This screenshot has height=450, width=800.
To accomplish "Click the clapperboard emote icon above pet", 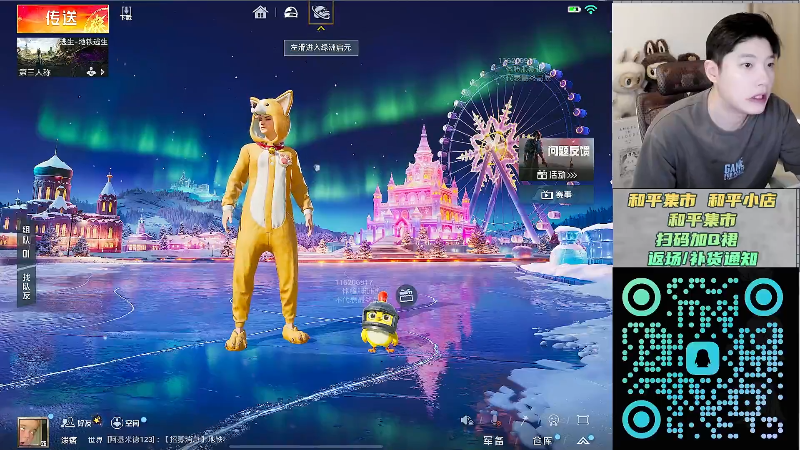I will pyautogui.click(x=406, y=294).
